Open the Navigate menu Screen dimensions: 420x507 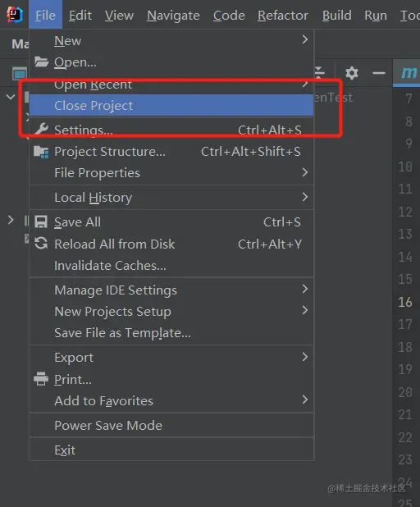173,16
